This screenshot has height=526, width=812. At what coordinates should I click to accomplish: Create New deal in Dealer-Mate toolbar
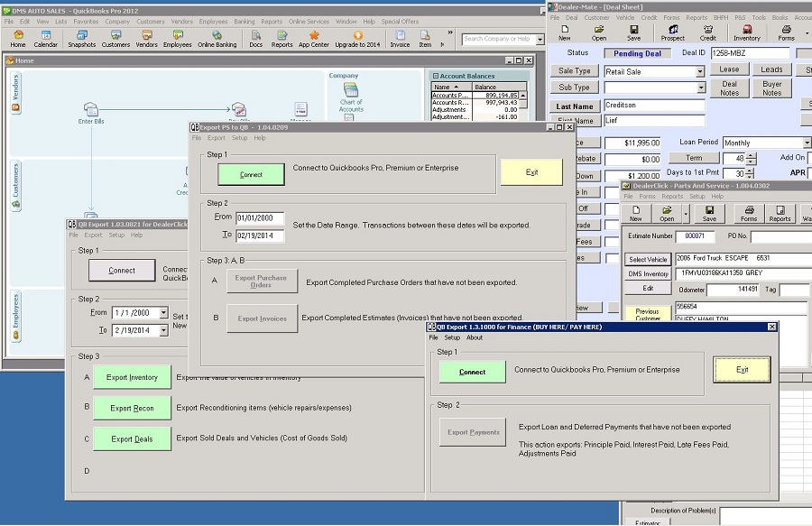pyautogui.click(x=565, y=33)
